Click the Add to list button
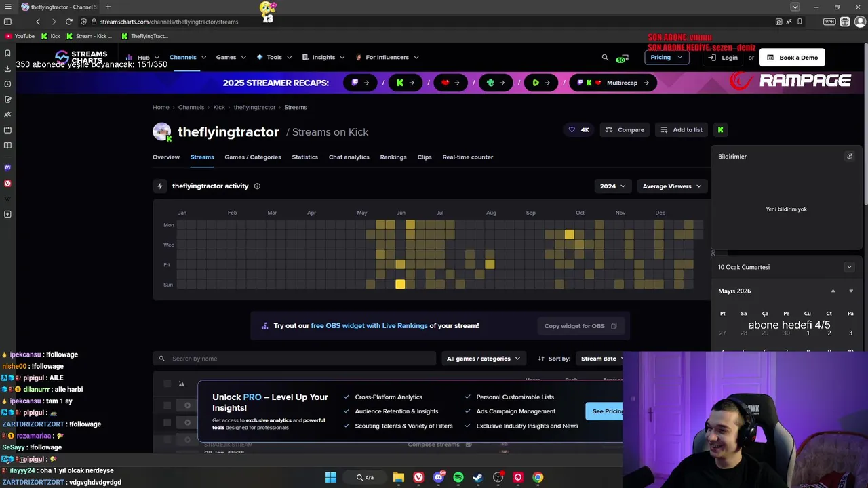The width and height of the screenshot is (868, 488). coord(682,129)
